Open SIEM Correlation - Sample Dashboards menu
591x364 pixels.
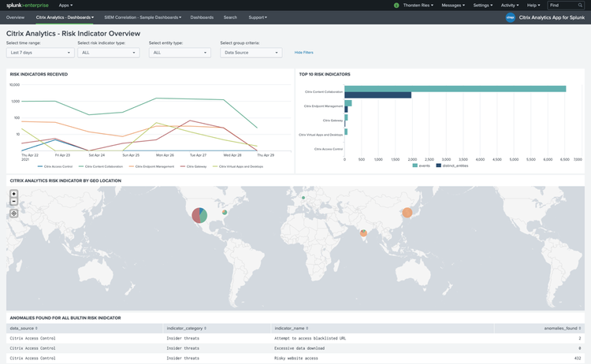click(x=143, y=17)
